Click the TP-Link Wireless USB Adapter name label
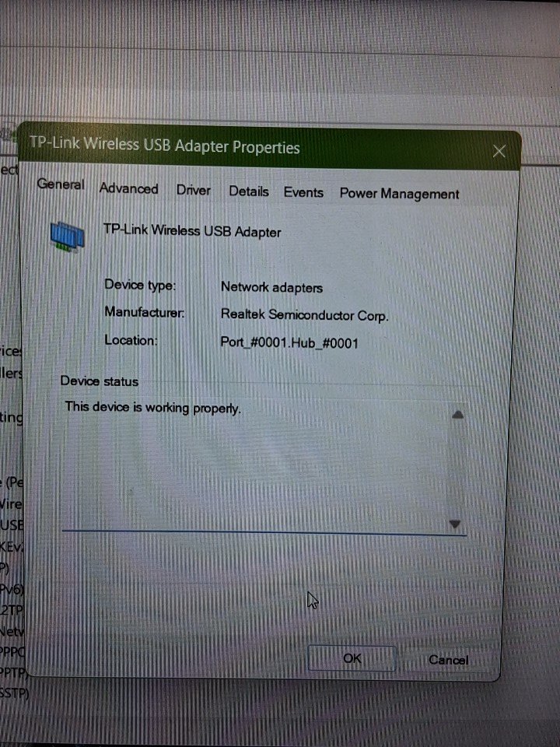This screenshot has width=560, height=747. coord(192,231)
